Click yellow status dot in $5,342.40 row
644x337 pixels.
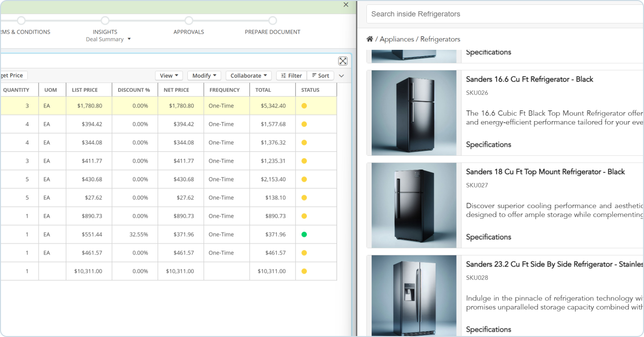[x=304, y=106]
